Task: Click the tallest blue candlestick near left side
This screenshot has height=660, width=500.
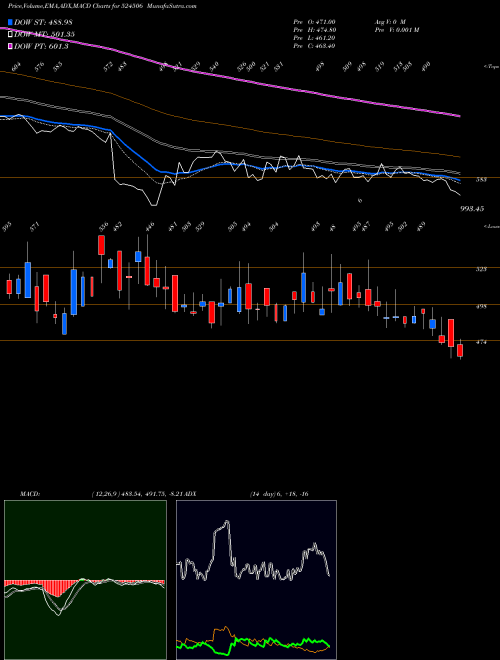Action: (74, 292)
